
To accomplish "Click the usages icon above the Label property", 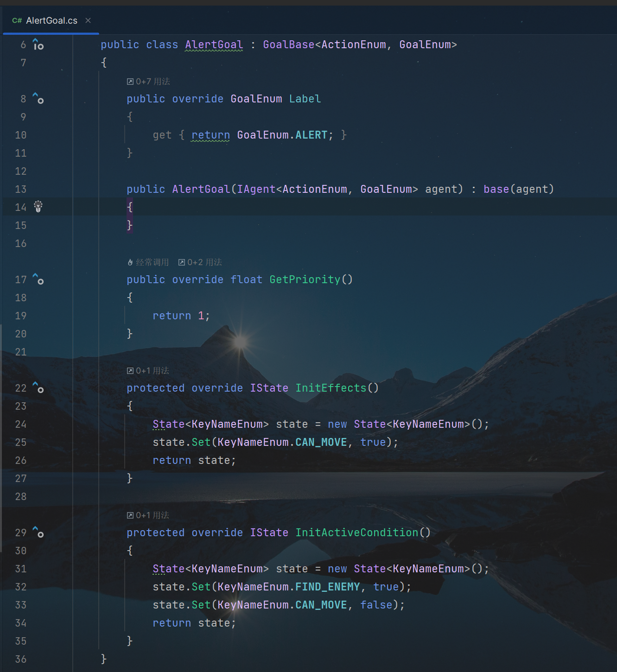I will 130,82.
